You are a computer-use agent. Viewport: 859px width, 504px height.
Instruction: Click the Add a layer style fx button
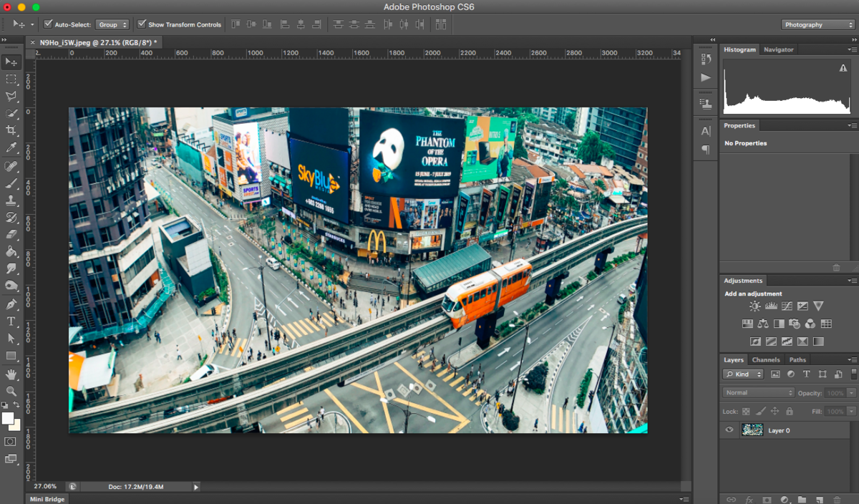tap(749, 500)
